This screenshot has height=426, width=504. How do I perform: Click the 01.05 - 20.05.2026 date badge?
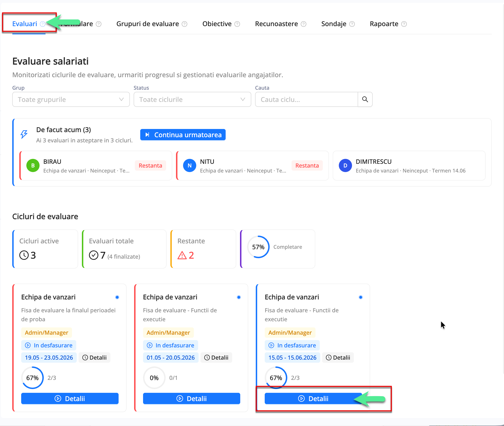(x=171, y=358)
